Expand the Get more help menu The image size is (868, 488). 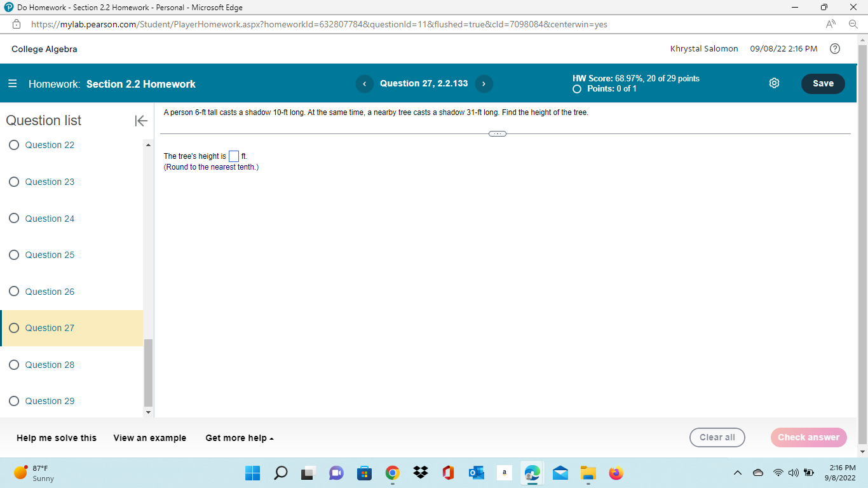coord(240,438)
